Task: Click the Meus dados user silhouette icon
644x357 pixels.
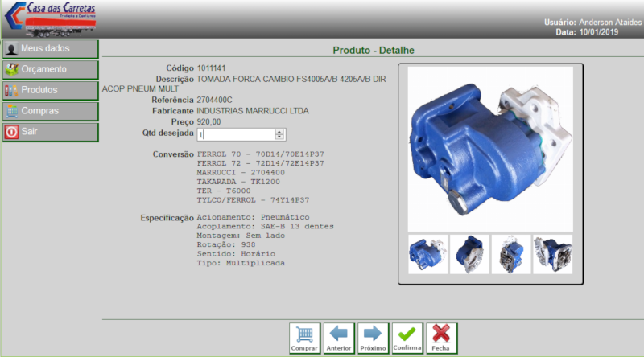Action: point(11,49)
